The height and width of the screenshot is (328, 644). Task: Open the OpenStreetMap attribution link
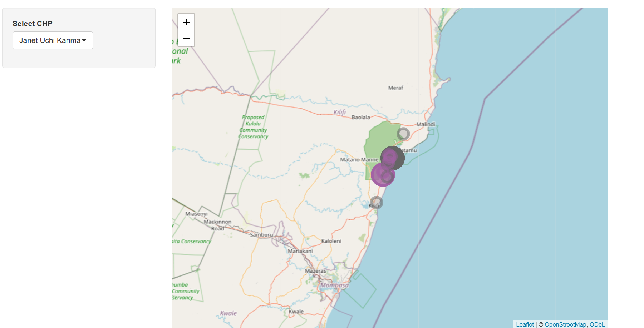pyautogui.click(x=565, y=324)
